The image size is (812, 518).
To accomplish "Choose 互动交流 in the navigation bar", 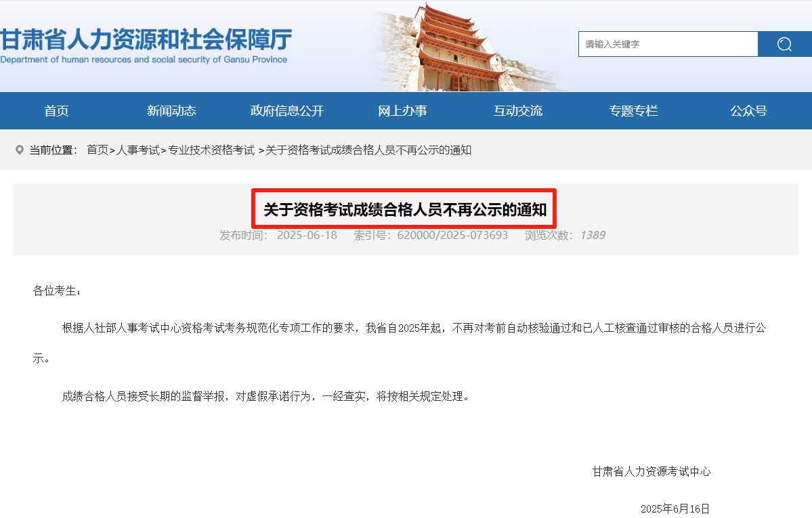I will pos(518,111).
